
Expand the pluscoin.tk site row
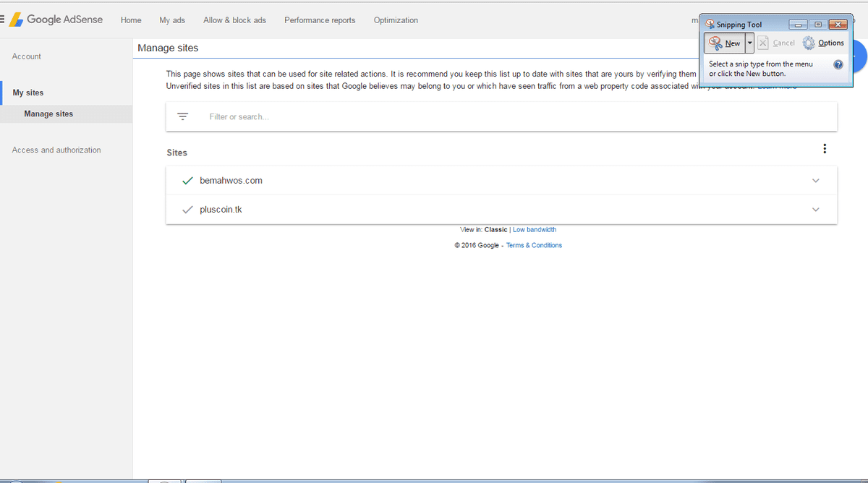click(x=816, y=210)
